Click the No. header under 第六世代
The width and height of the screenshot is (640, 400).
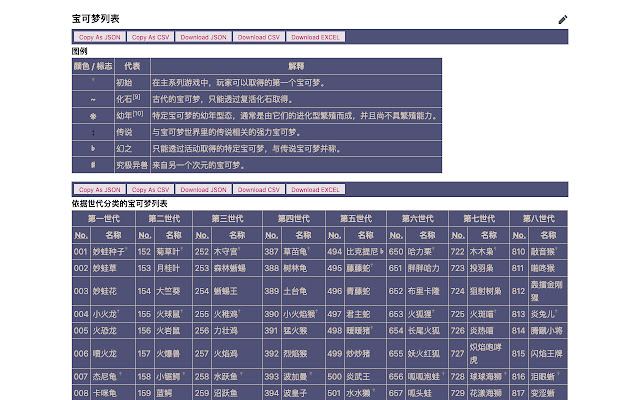click(396, 235)
